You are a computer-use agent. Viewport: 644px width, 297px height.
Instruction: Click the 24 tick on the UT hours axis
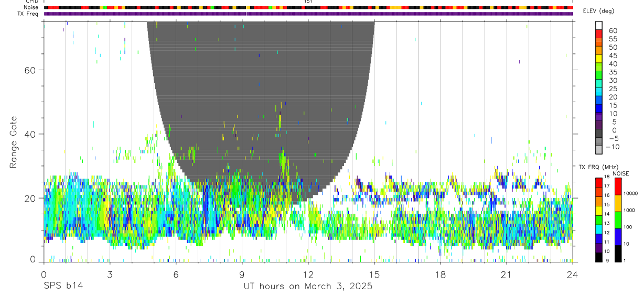click(x=572, y=274)
